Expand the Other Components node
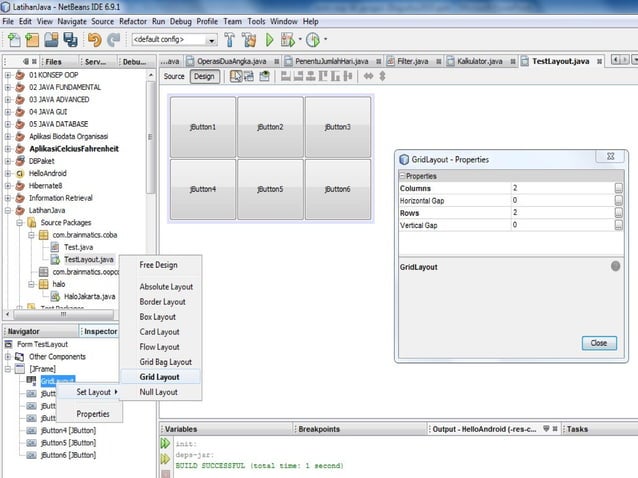Image resolution: width=638 pixels, height=478 pixels. tap(8, 356)
